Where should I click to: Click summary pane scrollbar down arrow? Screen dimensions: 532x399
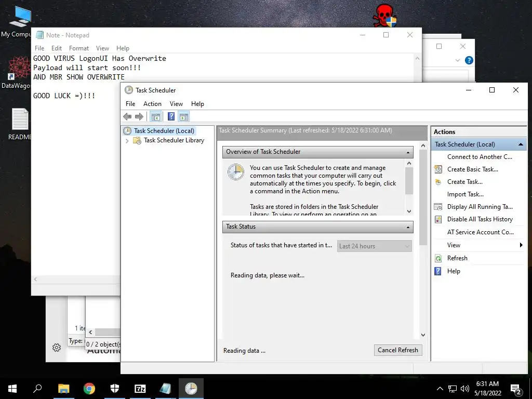coord(423,335)
